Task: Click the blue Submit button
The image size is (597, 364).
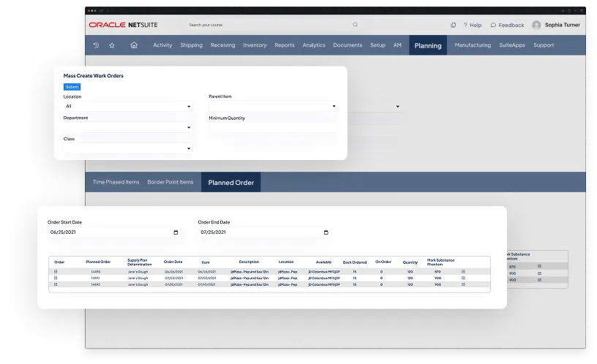Action: [x=72, y=87]
